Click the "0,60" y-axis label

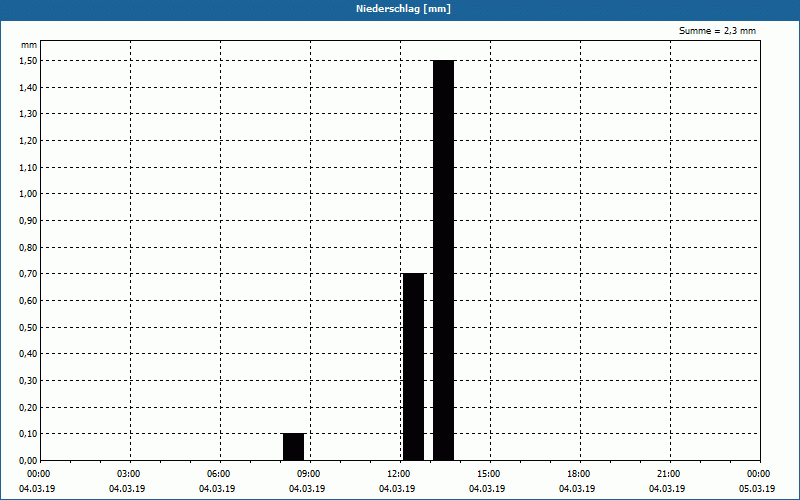coord(28,301)
